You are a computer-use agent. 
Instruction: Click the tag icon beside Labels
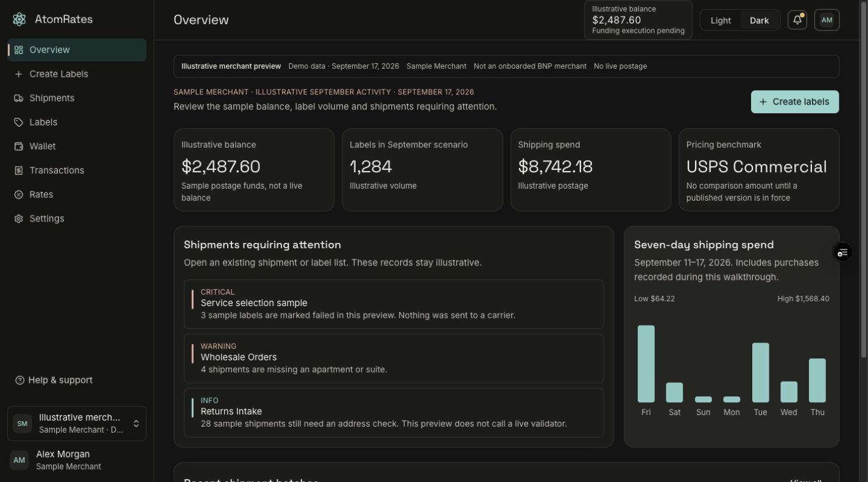click(19, 122)
